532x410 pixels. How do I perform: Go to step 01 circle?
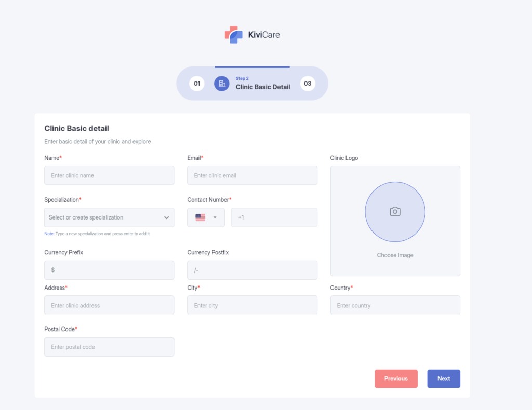pyautogui.click(x=197, y=84)
